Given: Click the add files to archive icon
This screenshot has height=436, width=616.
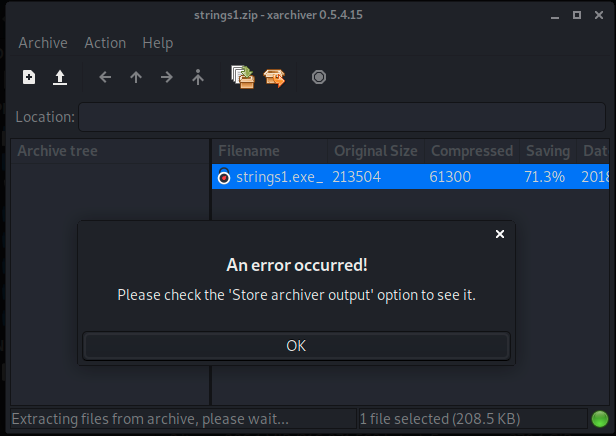Looking at the screenshot, I should [x=243, y=77].
